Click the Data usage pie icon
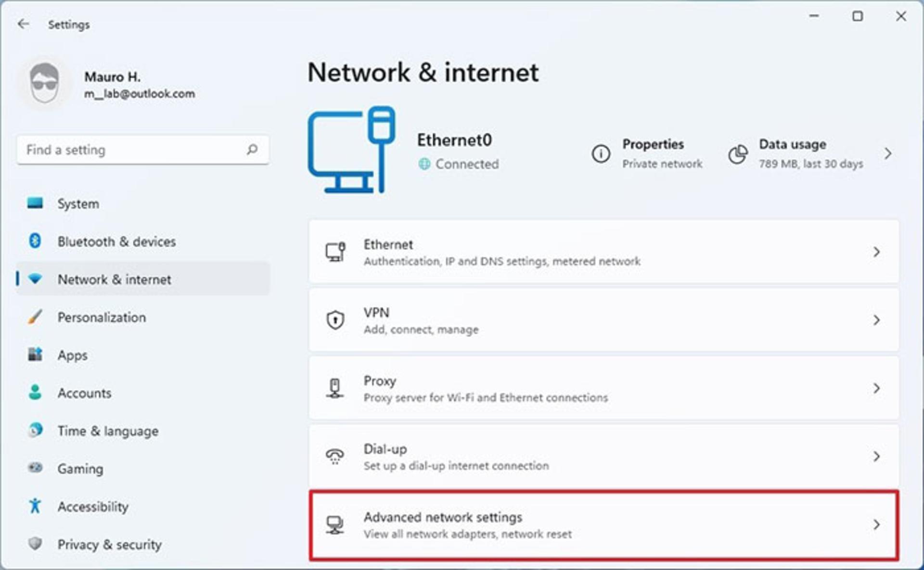Screen dimensions: 924x570 coord(737,154)
